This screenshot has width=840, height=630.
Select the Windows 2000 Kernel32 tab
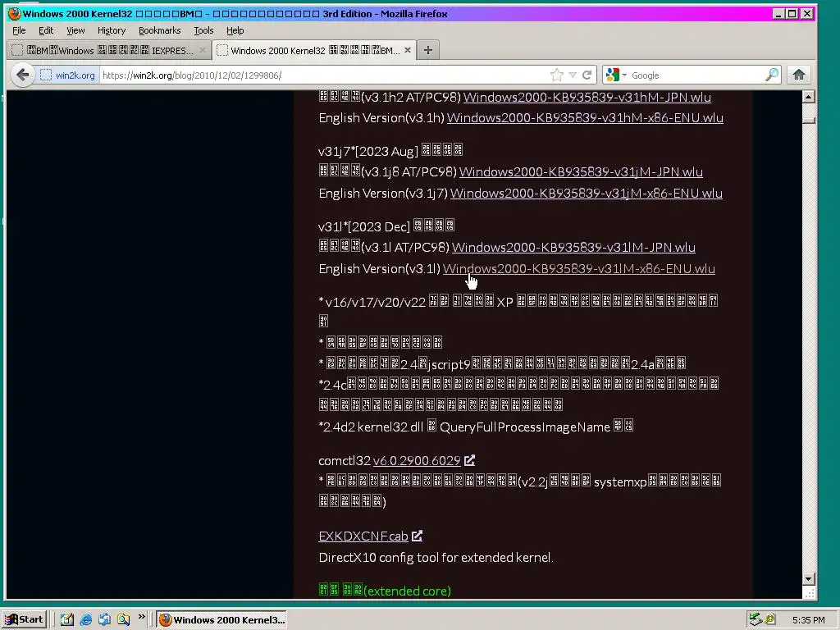pos(313,50)
